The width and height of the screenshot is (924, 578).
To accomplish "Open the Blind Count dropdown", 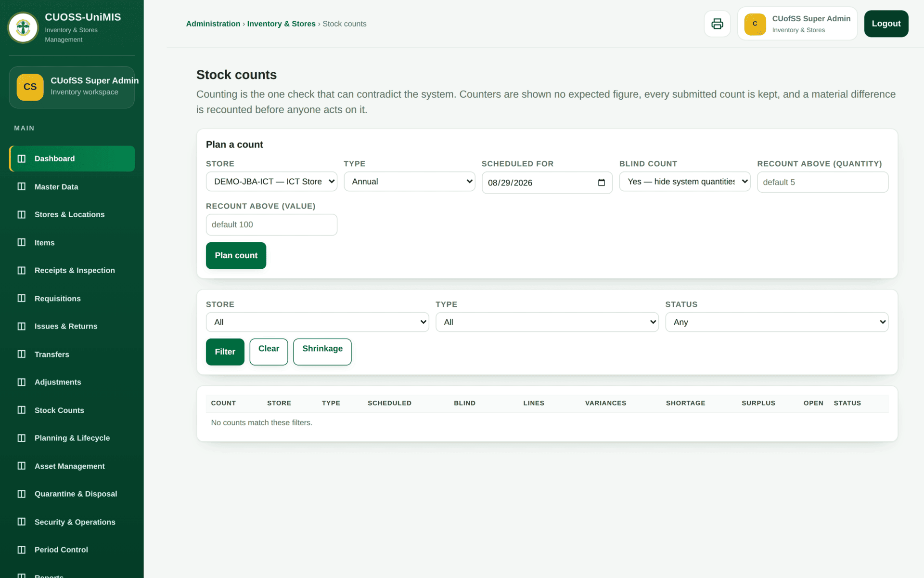I will (x=685, y=182).
